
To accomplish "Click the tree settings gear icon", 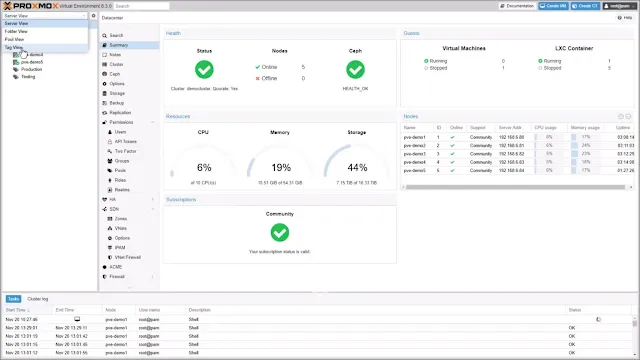I will click(x=93, y=16).
